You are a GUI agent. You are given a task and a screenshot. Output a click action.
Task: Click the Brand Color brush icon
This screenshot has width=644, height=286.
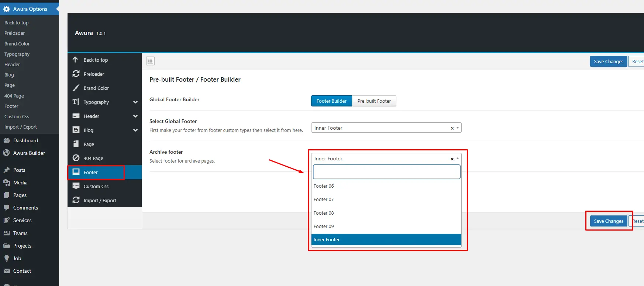coord(76,88)
